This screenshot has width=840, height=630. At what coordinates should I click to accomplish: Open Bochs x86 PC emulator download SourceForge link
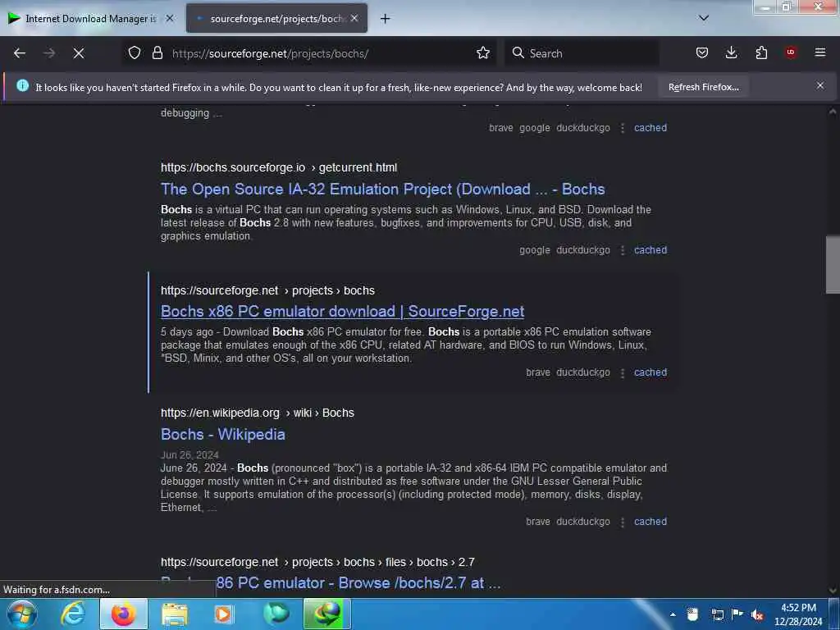342,311
